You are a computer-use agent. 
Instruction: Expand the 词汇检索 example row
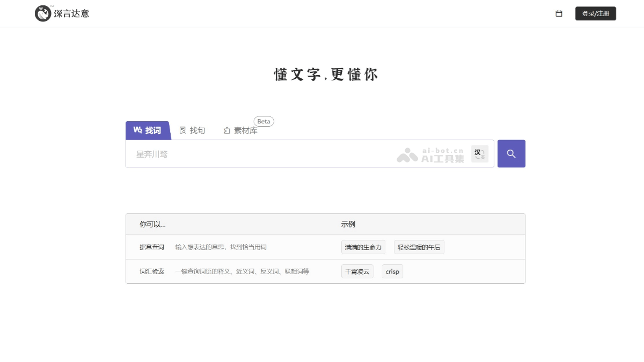pos(152,271)
